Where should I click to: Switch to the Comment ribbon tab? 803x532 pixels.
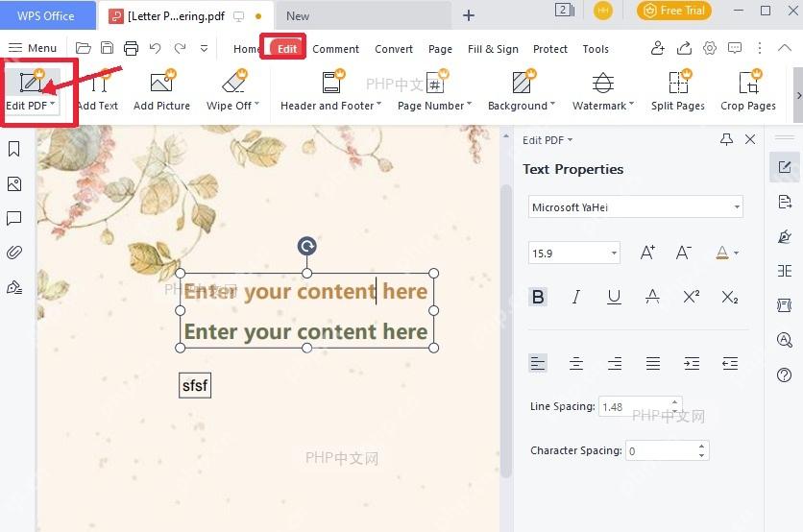pyautogui.click(x=335, y=49)
